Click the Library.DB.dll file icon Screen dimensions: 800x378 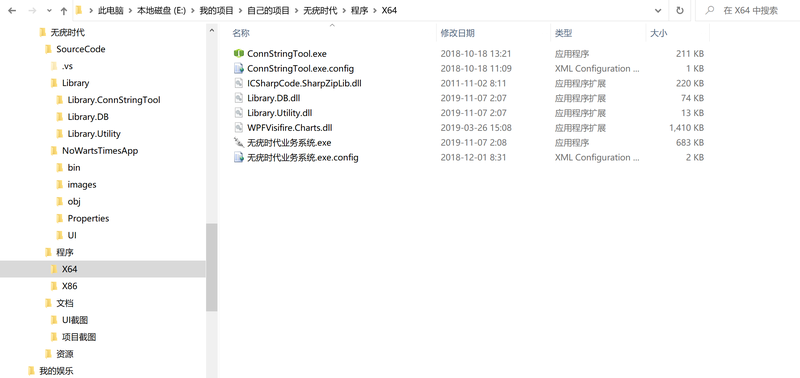pyautogui.click(x=238, y=98)
